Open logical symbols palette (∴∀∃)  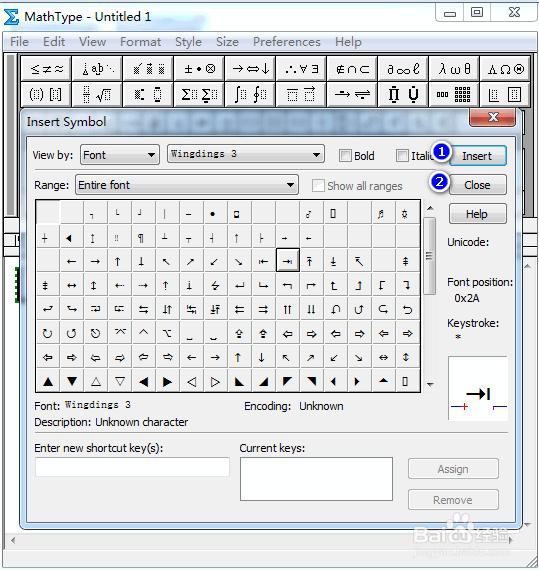(301, 68)
